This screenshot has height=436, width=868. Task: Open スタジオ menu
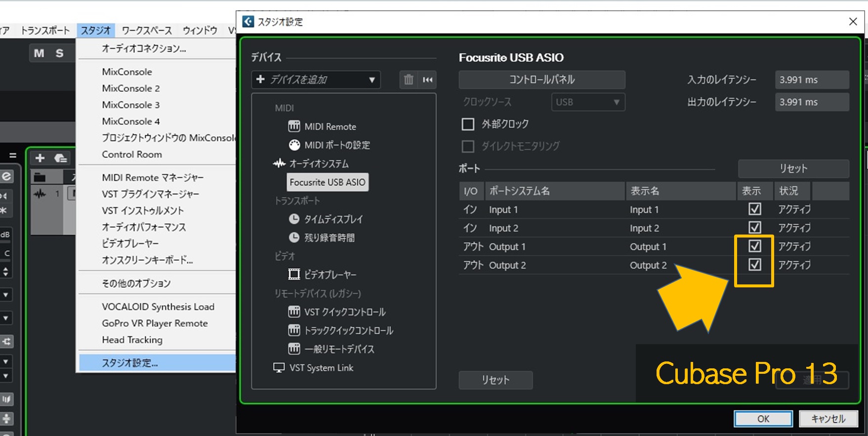pyautogui.click(x=96, y=31)
